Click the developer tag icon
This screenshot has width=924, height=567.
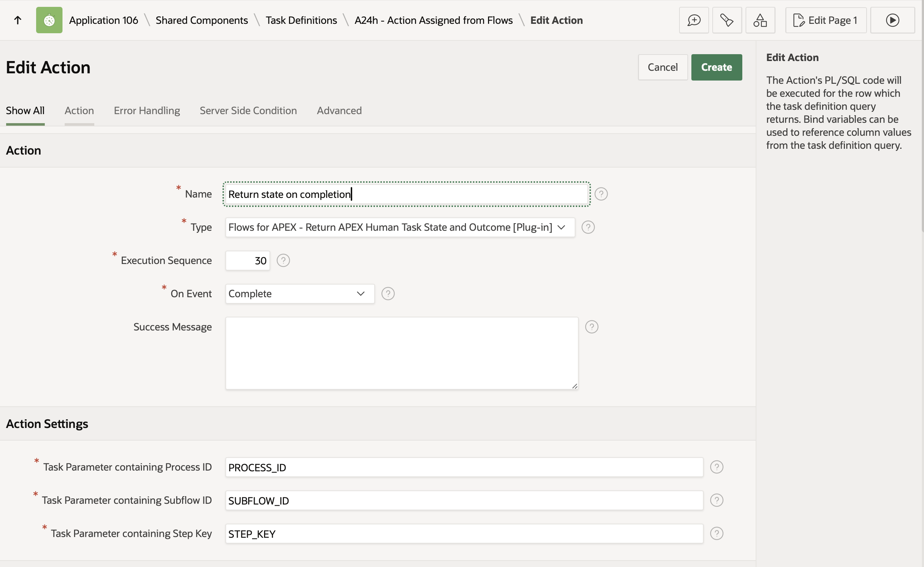click(727, 20)
